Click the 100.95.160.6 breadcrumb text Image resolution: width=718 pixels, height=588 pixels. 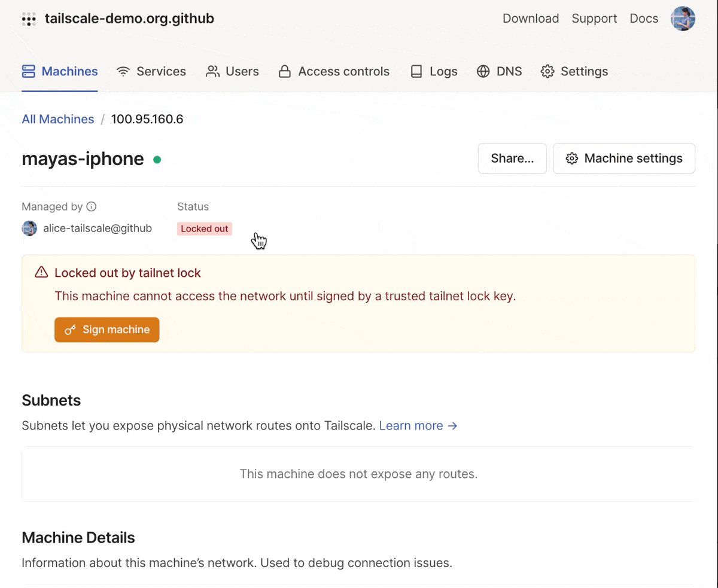click(147, 119)
